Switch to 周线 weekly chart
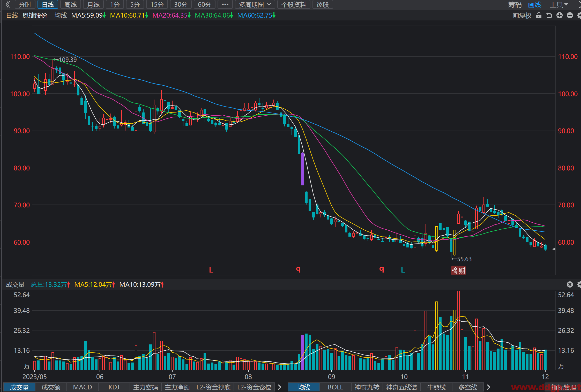Screen dimensions: 581x392 (x=70, y=4)
